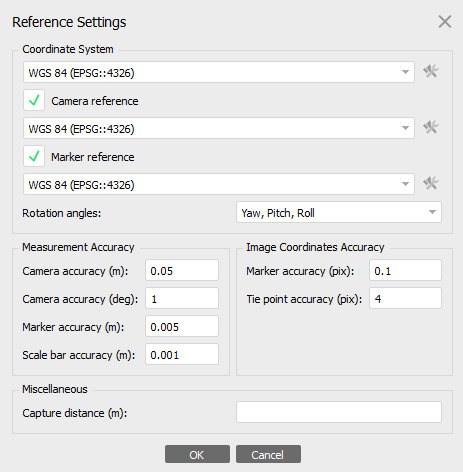Open settings icon beside marker reference system
Viewport: 463px width, 472px height.
click(x=431, y=184)
